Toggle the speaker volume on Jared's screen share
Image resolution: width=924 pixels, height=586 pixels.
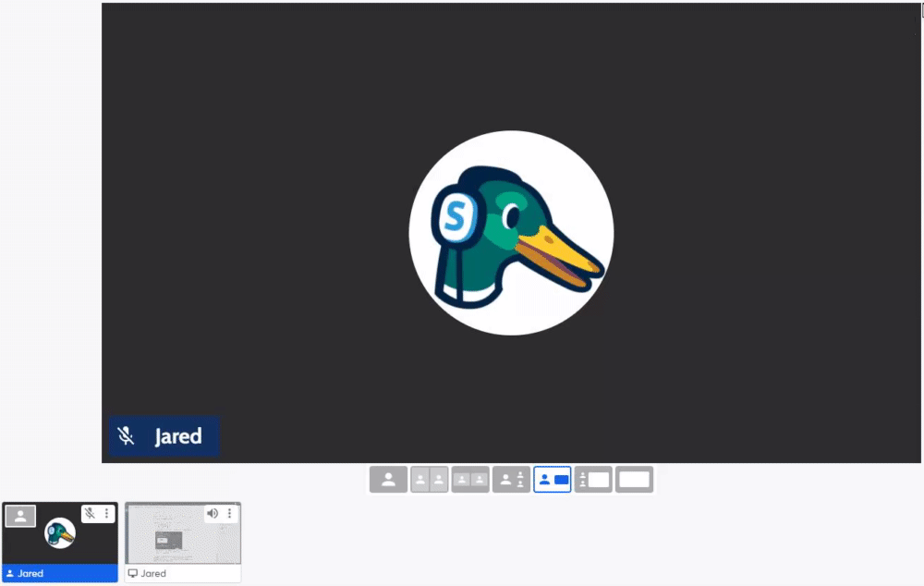tap(213, 514)
